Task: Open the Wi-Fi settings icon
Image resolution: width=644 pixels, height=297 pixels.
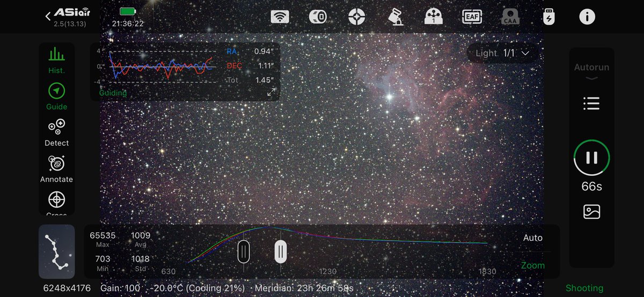Action: 279,17
